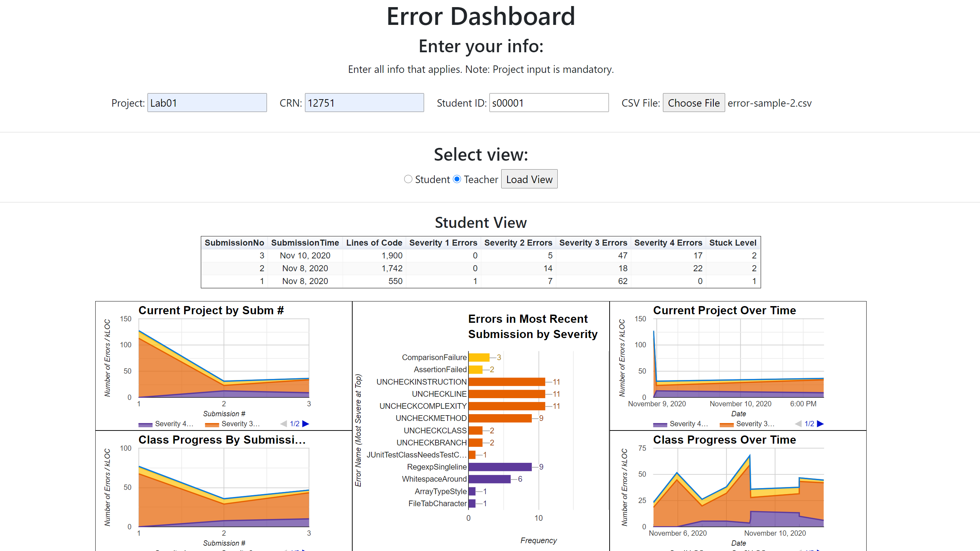980x551 pixels.
Task: Click Severity 3 legend swatch in Current Project Over Time
Action: (727, 425)
